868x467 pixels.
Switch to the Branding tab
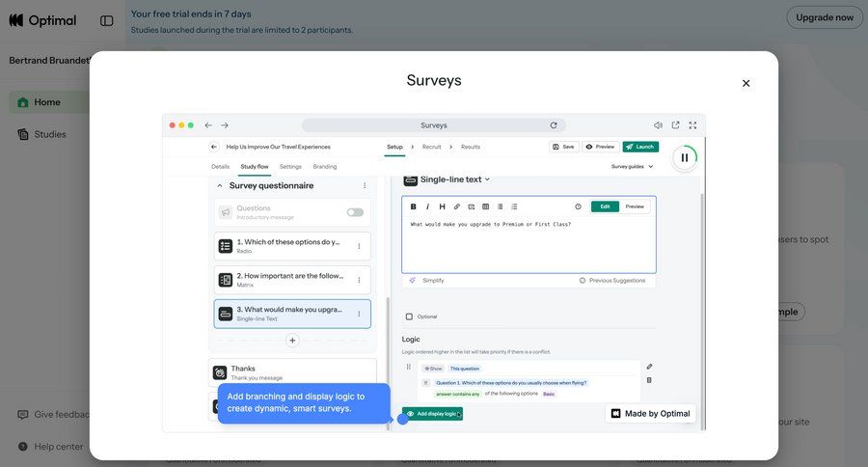[x=324, y=166]
